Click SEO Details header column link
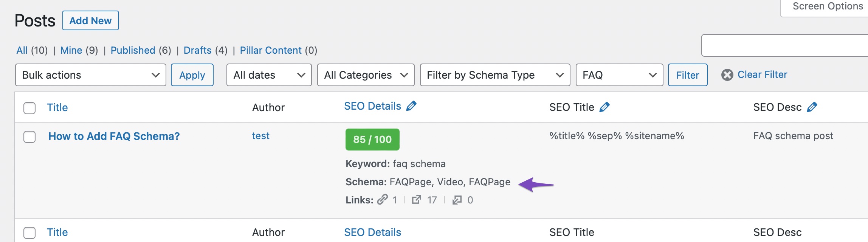The height and width of the screenshot is (242, 868). [372, 106]
